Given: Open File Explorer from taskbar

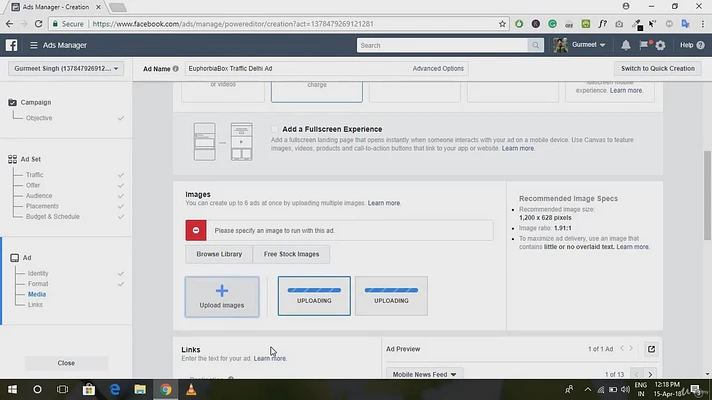Looking at the screenshot, I should click(x=140, y=389).
